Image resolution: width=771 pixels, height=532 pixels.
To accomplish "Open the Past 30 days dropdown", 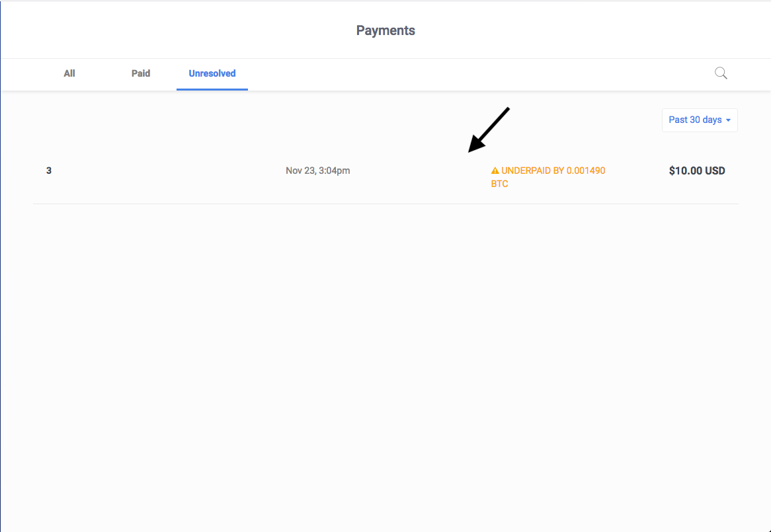I will (700, 120).
